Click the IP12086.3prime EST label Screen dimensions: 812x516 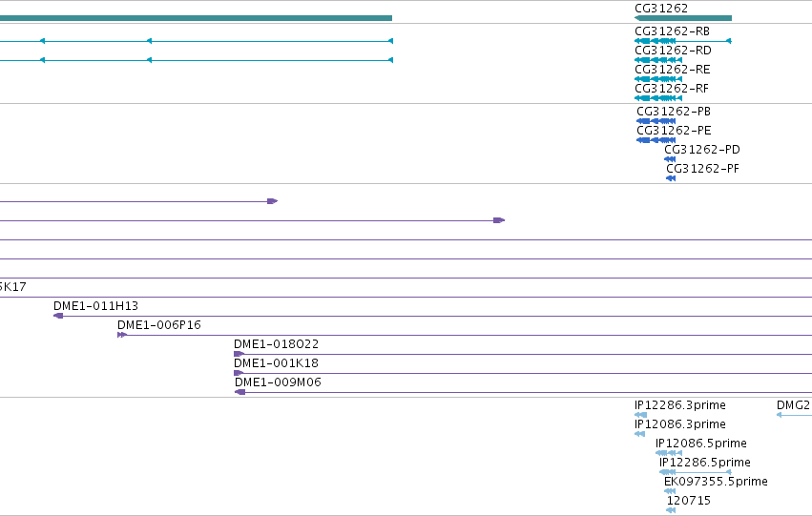680,424
